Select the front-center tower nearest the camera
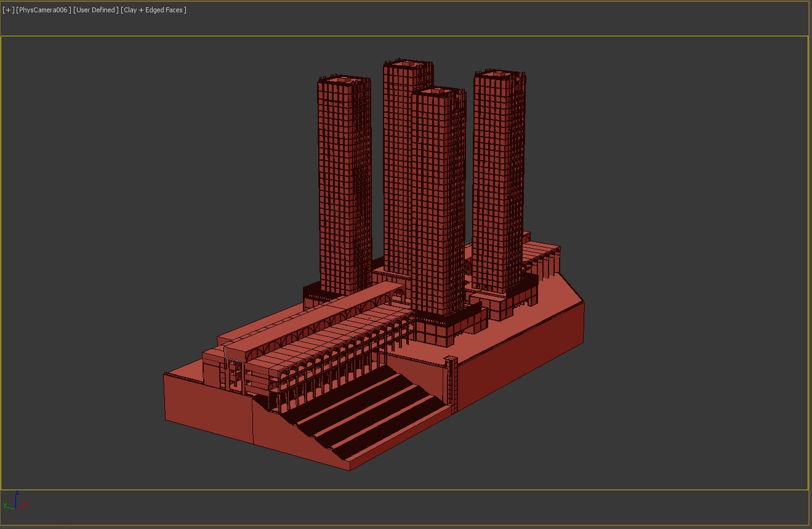Screen dimensions: 812x529 [438, 203]
